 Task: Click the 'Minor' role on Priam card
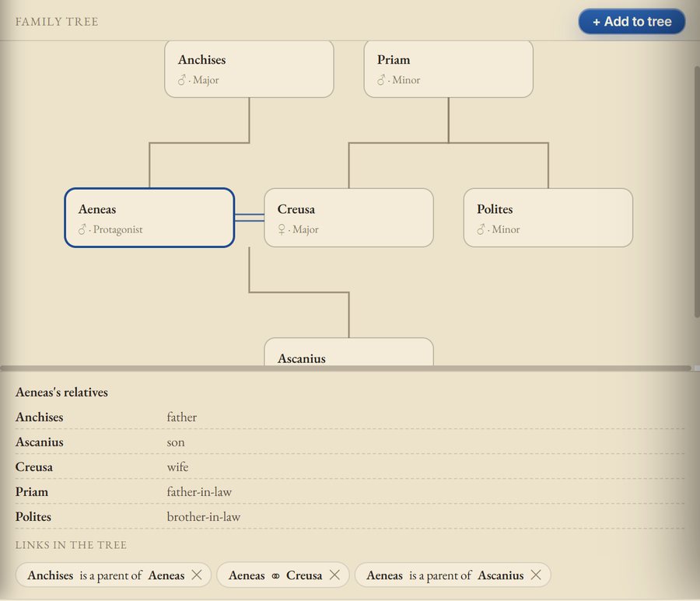coord(406,80)
